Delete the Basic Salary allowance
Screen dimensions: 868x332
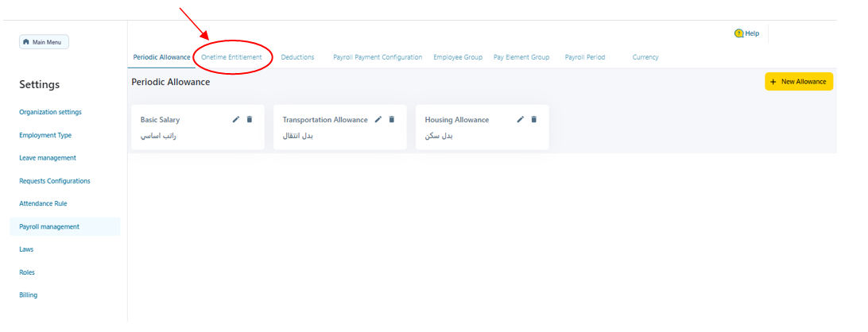click(x=250, y=120)
